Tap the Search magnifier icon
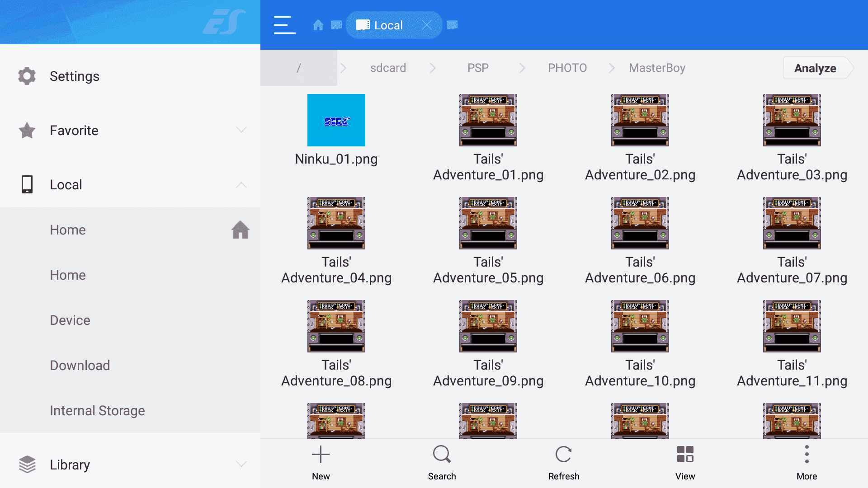Image resolution: width=868 pixels, height=488 pixels. coord(442,455)
